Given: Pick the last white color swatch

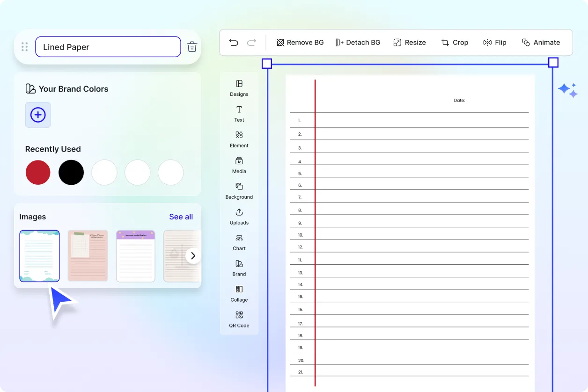Looking at the screenshot, I should [x=170, y=172].
